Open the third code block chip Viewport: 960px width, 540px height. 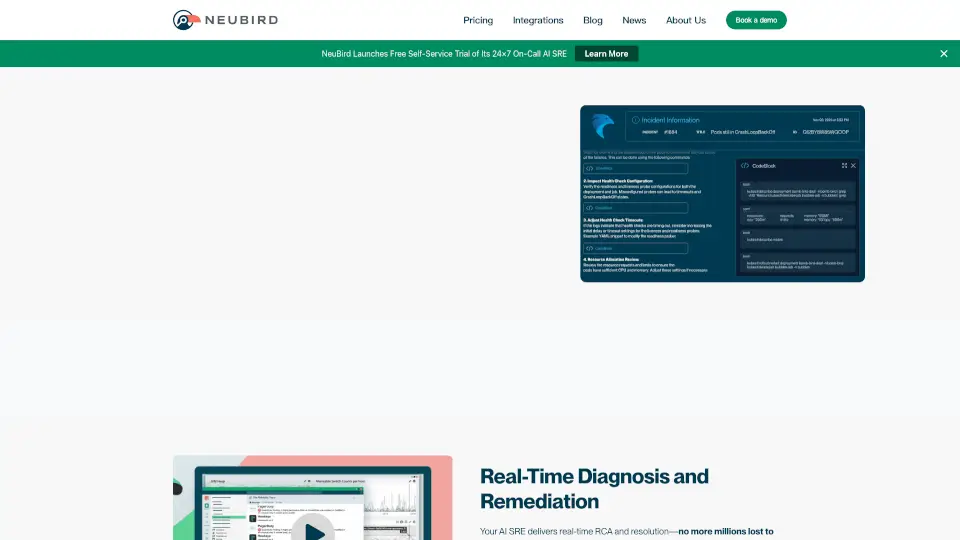coord(635,248)
